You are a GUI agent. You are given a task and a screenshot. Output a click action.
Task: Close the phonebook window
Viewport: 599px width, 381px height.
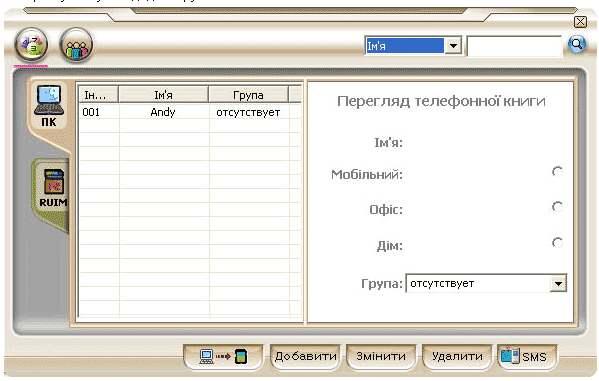[580, 22]
